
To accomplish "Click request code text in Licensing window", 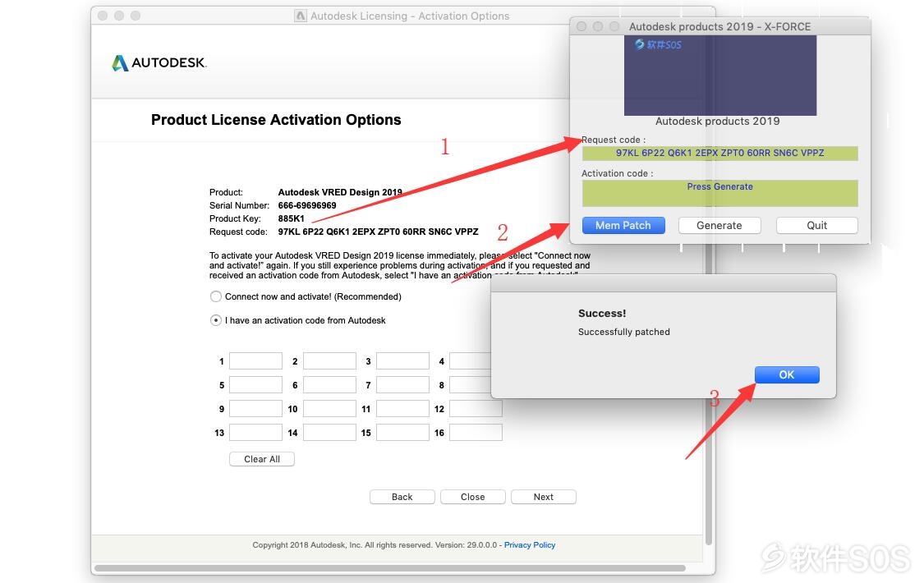I will click(x=378, y=232).
